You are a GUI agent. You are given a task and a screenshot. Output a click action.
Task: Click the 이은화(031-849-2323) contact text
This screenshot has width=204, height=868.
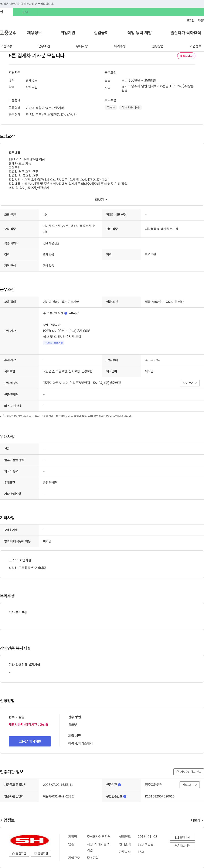(59, 796)
